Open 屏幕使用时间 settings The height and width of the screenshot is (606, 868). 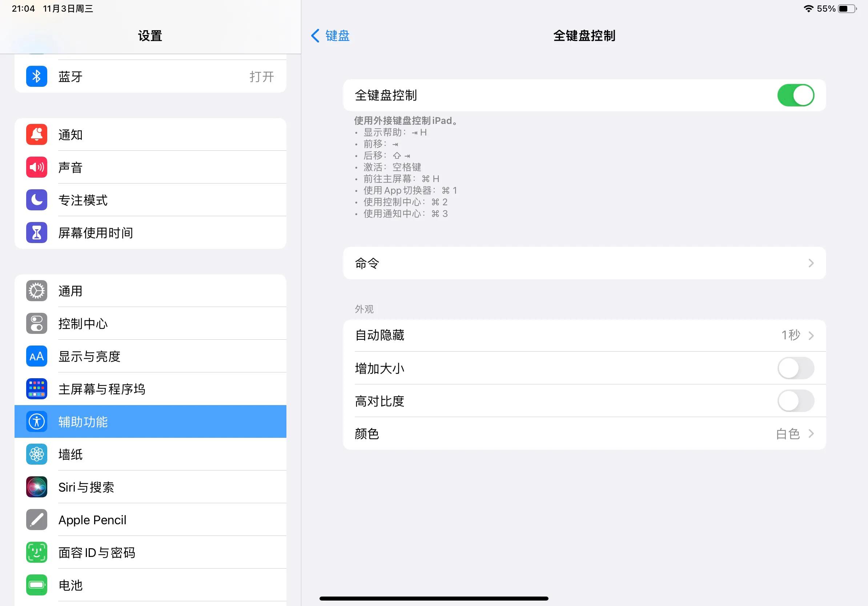point(150,233)
